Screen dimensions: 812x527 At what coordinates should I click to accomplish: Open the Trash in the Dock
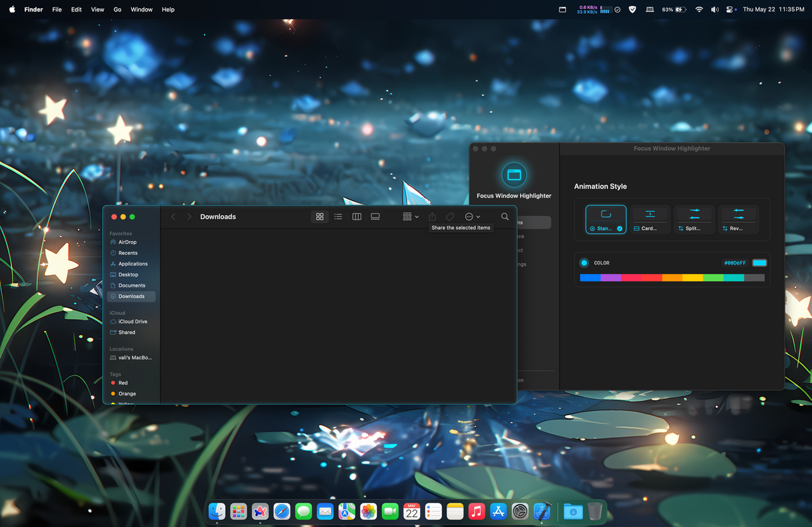click(594, 511)
